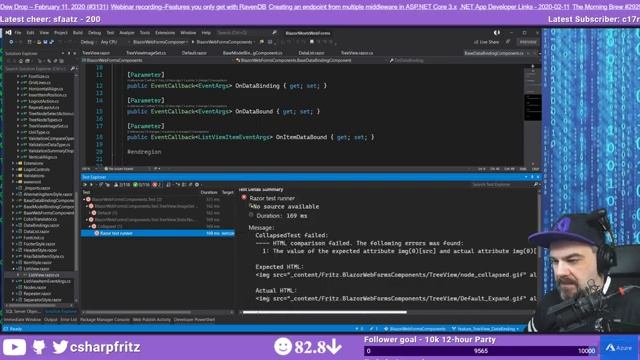Viewport: 640px width, 360px height.
Task: Open the Developer PowerShell tab
Action: 194,320
